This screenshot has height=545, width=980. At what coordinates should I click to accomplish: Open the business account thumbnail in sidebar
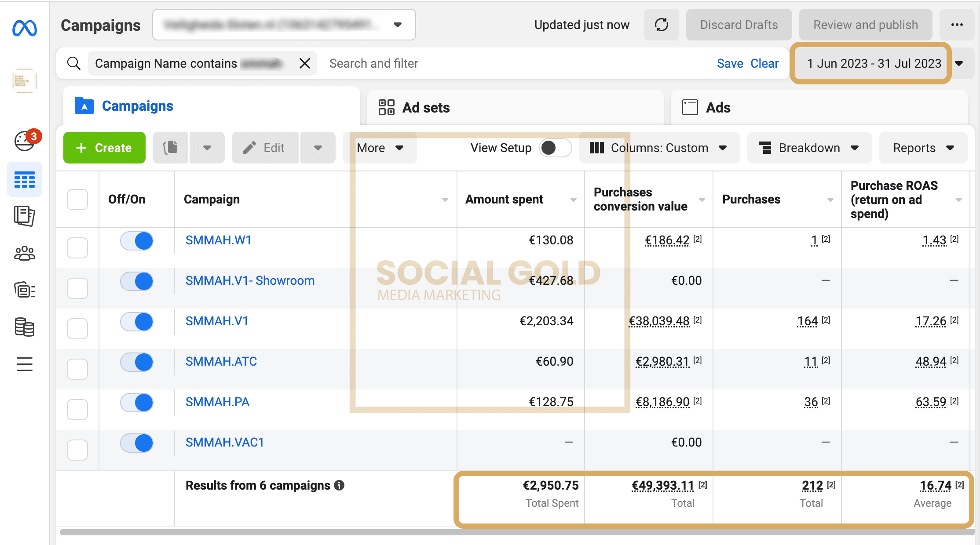(x=25, y=81)
